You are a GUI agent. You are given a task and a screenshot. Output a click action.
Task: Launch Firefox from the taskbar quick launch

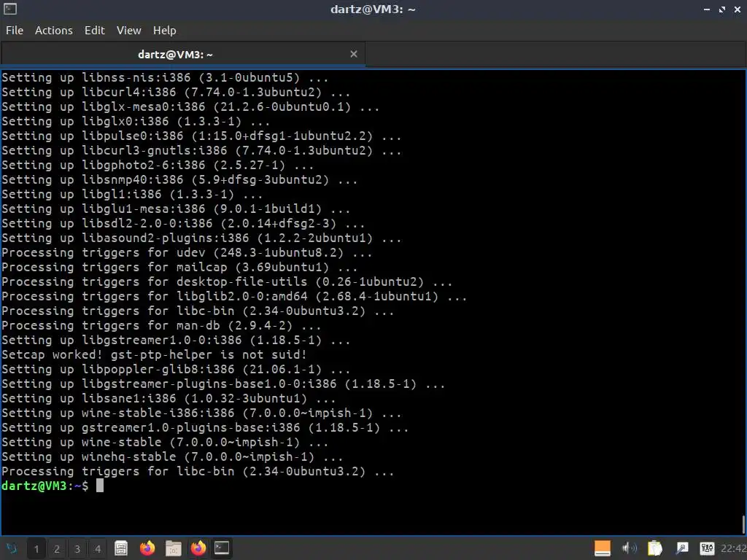pos(147,548)
